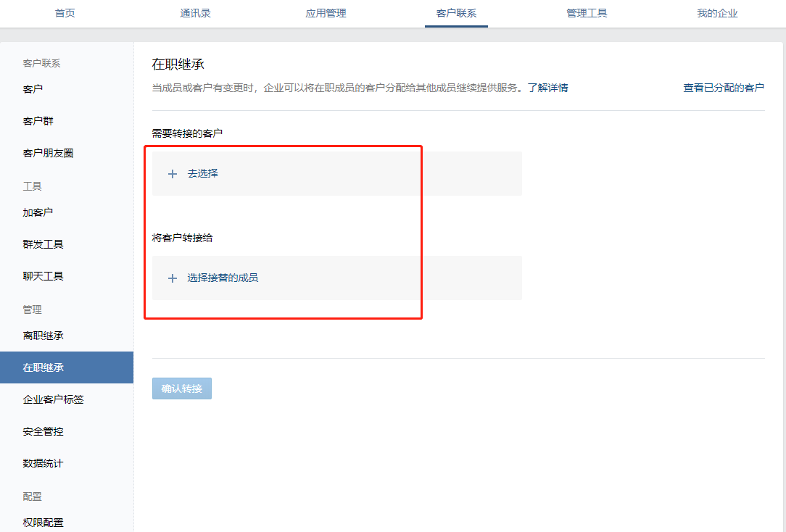This screenshot has width=786, height=532.
Task: Click the plus icon beside 选择接替的成员
Action: point(173,278)
